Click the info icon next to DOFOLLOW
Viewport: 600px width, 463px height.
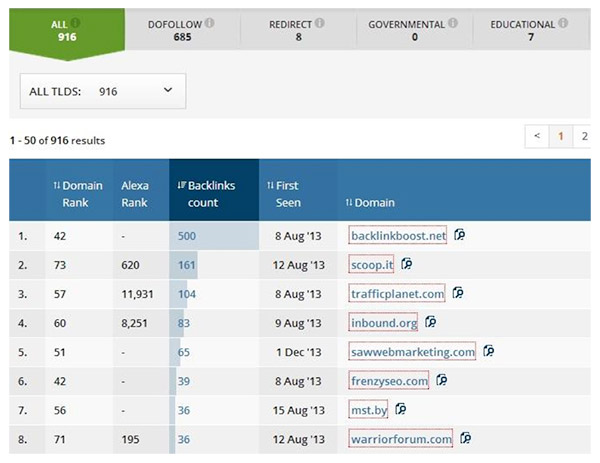(x=209, y=23)
